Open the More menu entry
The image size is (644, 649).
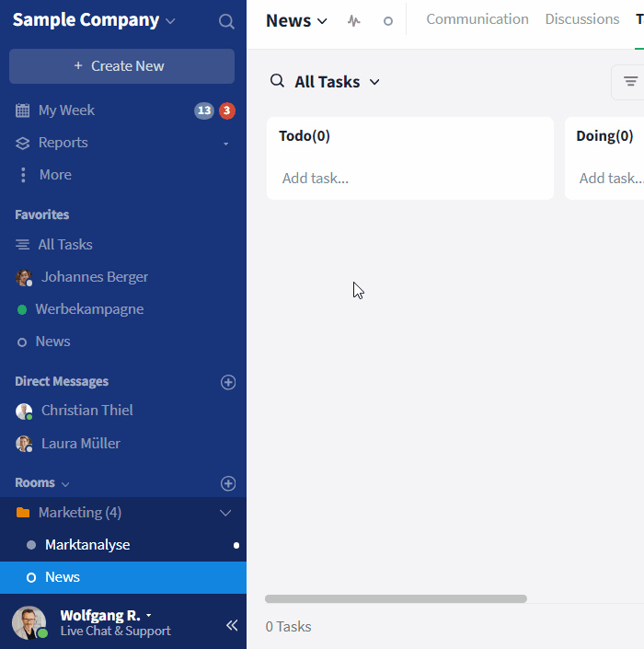click(55, 175)
